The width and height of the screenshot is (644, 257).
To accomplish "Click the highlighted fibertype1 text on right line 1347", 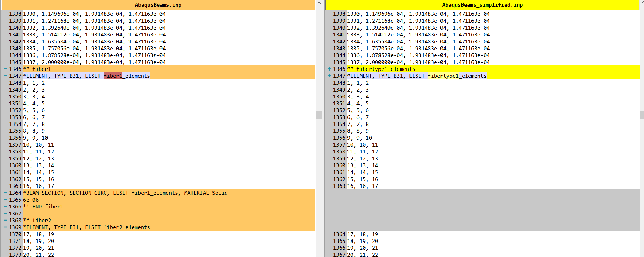I will pyautogui.click(x=443, y=76).
